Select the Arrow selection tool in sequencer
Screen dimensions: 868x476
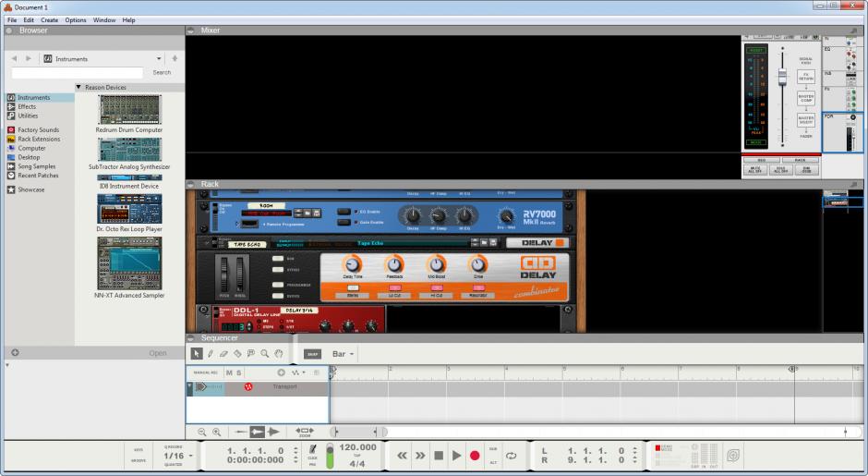[x=197, y=354]
